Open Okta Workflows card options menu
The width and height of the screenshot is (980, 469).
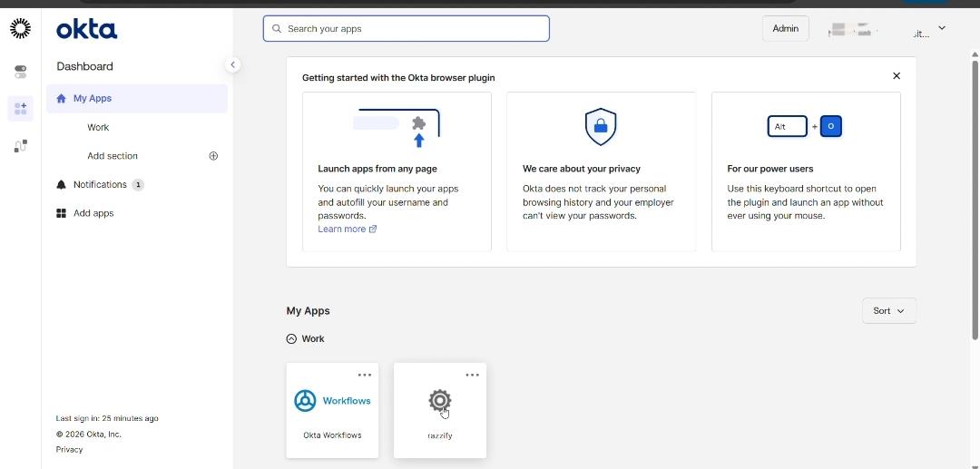(365, 376)
